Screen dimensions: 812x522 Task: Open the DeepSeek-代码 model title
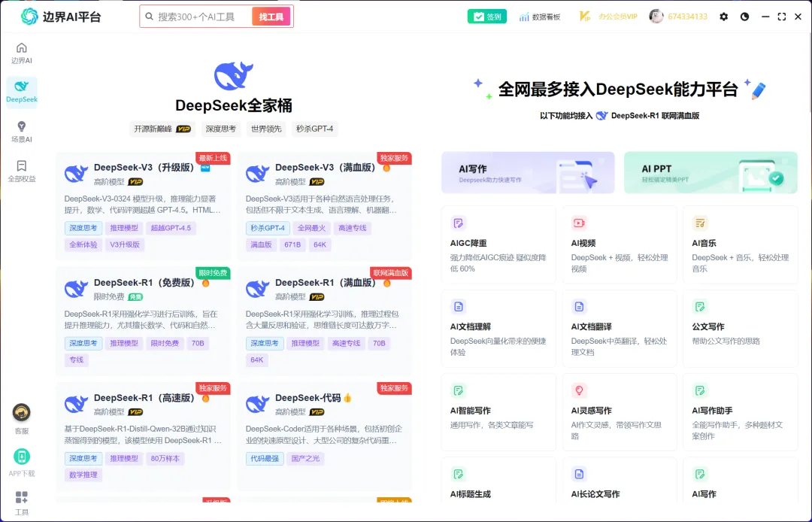coord(308,398)
